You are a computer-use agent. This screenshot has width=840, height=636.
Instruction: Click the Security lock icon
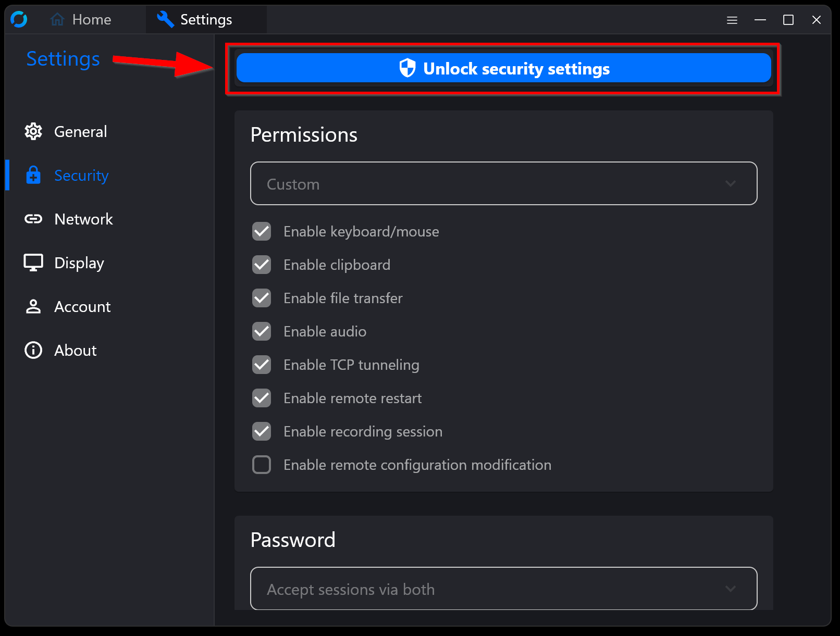pos(33,175)
